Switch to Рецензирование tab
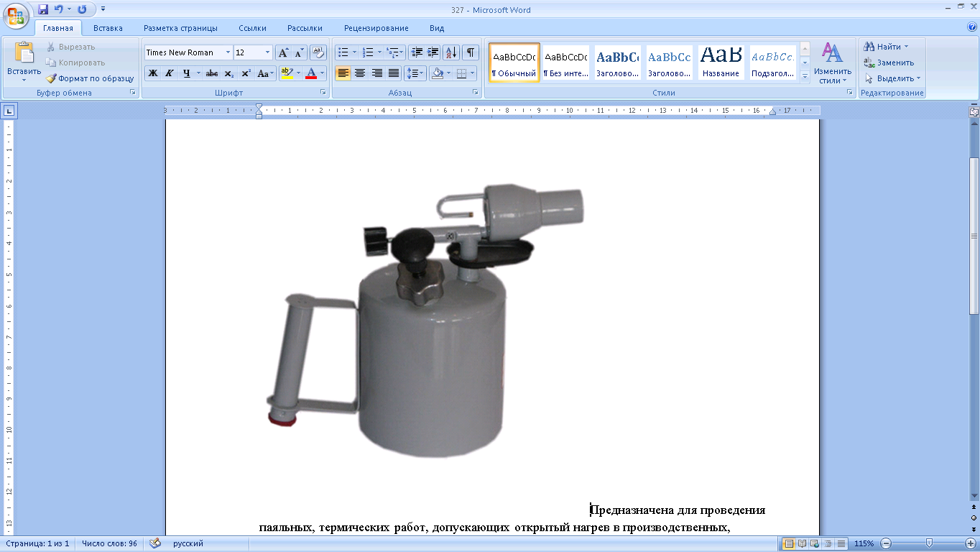The height and width of the screenshot is (552, 980). 376,28
